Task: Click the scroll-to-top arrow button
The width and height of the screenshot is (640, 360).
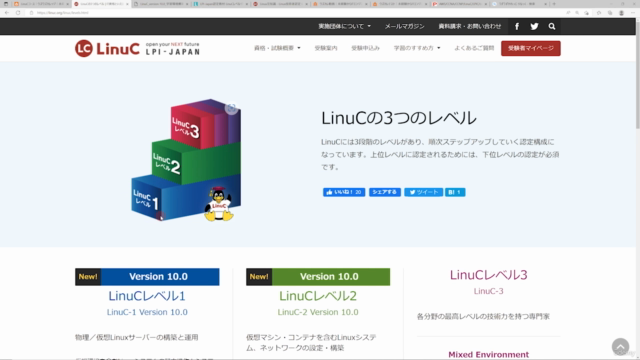Action: click(620, 347)
